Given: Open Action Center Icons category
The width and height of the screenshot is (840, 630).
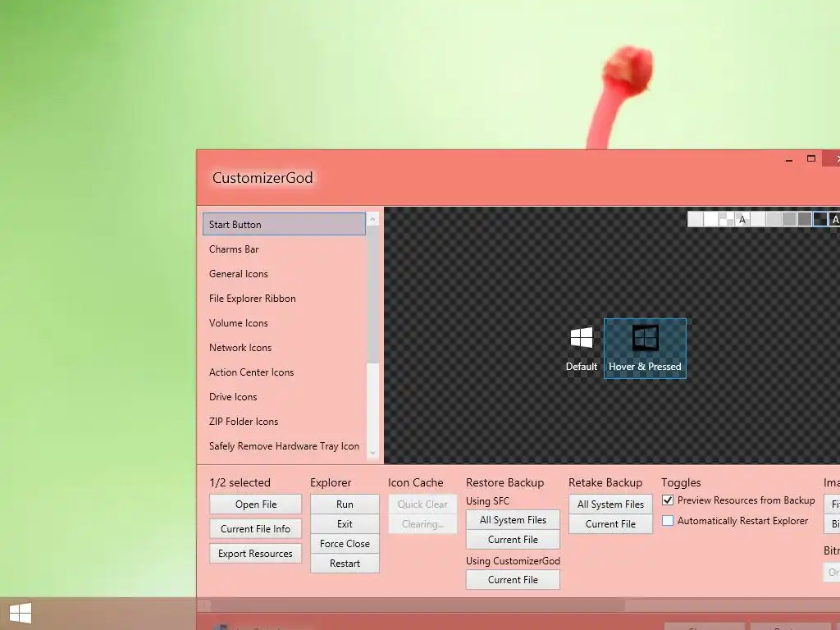Looking at the screenshot, I should click(x=284, y=372).
